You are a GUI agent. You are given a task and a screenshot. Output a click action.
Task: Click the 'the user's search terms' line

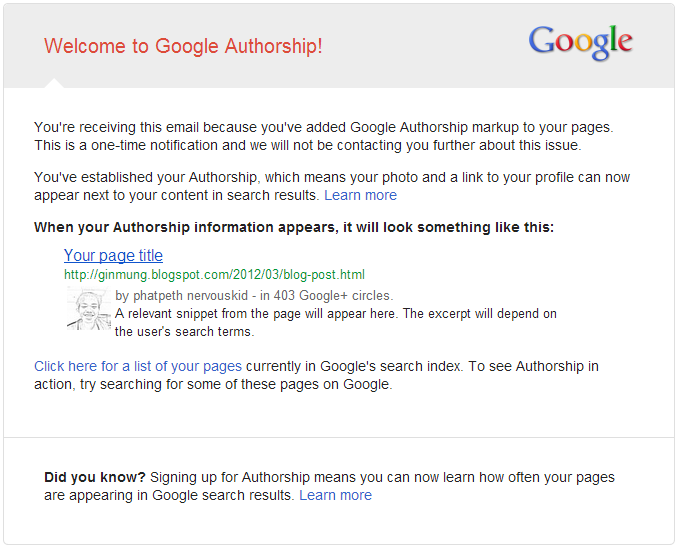point(184,331)
